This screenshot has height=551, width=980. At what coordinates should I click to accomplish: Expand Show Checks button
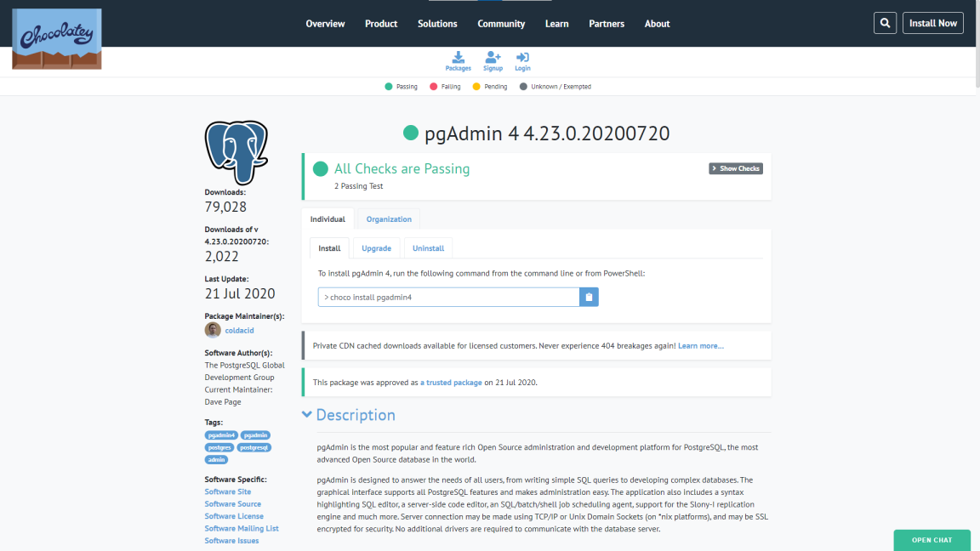click(736, 168)
